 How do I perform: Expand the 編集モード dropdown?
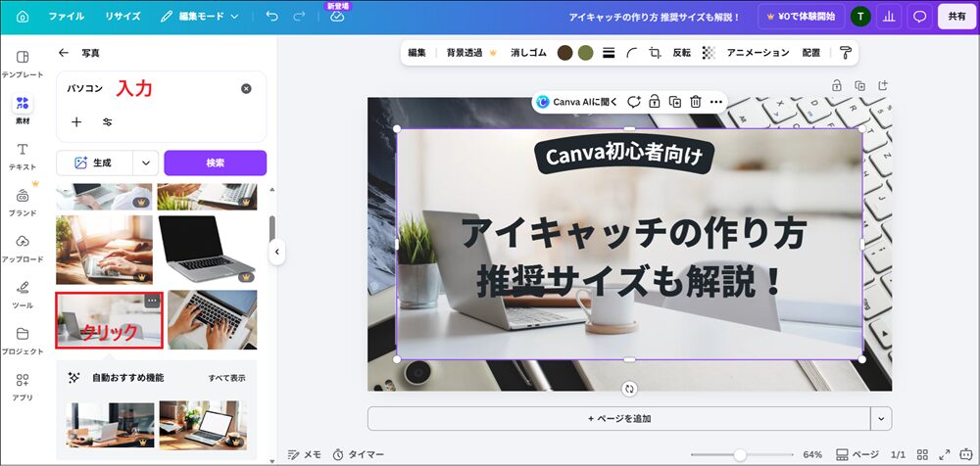tap(199, 17)
